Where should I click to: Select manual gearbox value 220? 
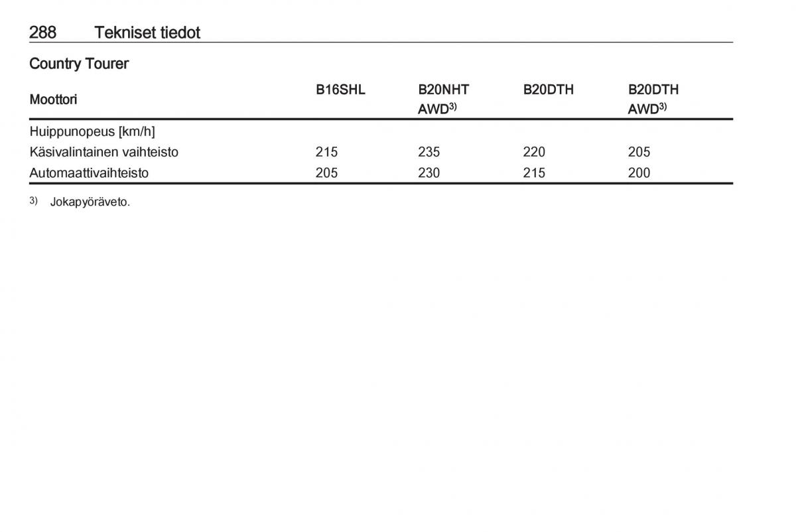pos(534,152)
